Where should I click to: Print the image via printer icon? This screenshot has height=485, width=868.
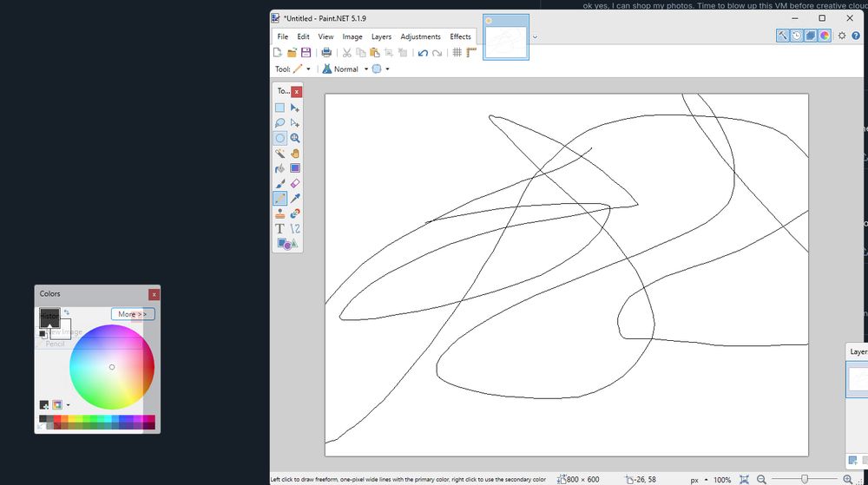click(326, 53)
